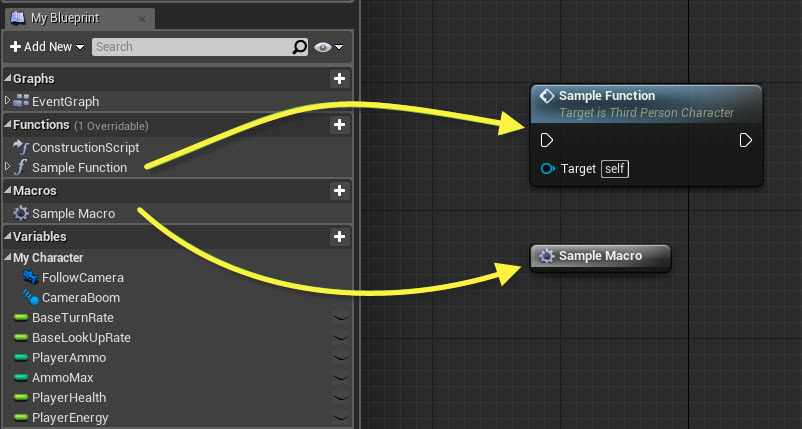Click the Sample Function output execution pin
This screenshot has height=429, width=802.
tap(746, 140)
